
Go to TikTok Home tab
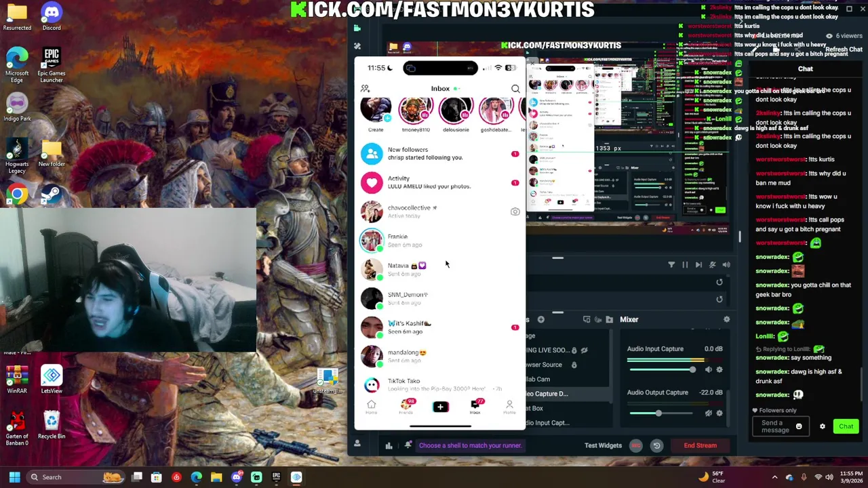tap(371, 407)
